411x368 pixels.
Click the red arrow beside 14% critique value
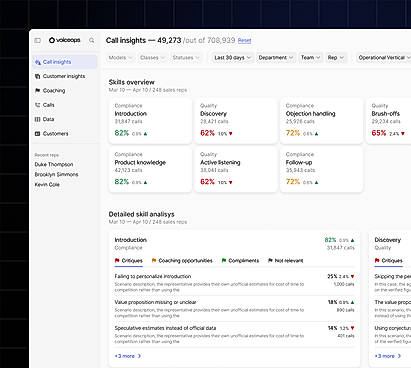pyautogui.click(x=352, y=328)
